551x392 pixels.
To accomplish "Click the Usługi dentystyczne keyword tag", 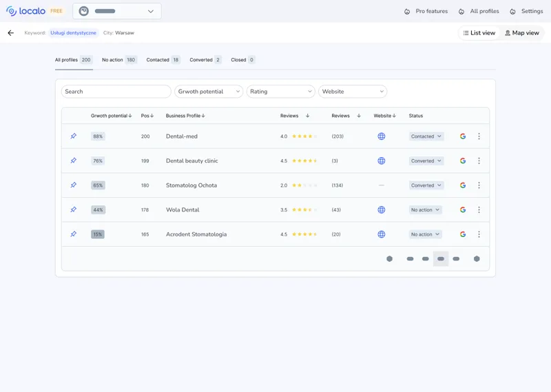I will click(73, 32).
